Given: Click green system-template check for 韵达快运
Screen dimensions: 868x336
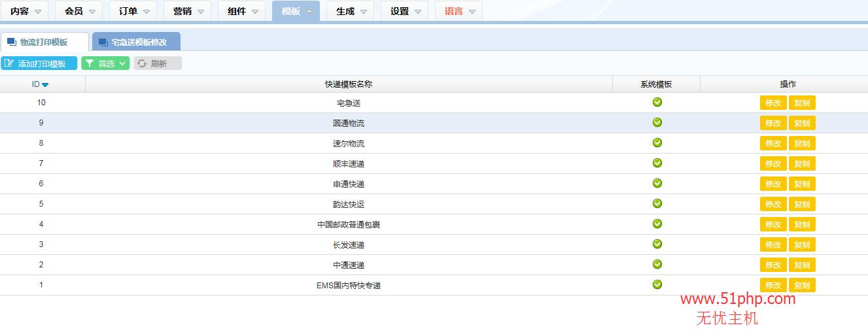Looking at the screenshot, I should click(657, 203).
